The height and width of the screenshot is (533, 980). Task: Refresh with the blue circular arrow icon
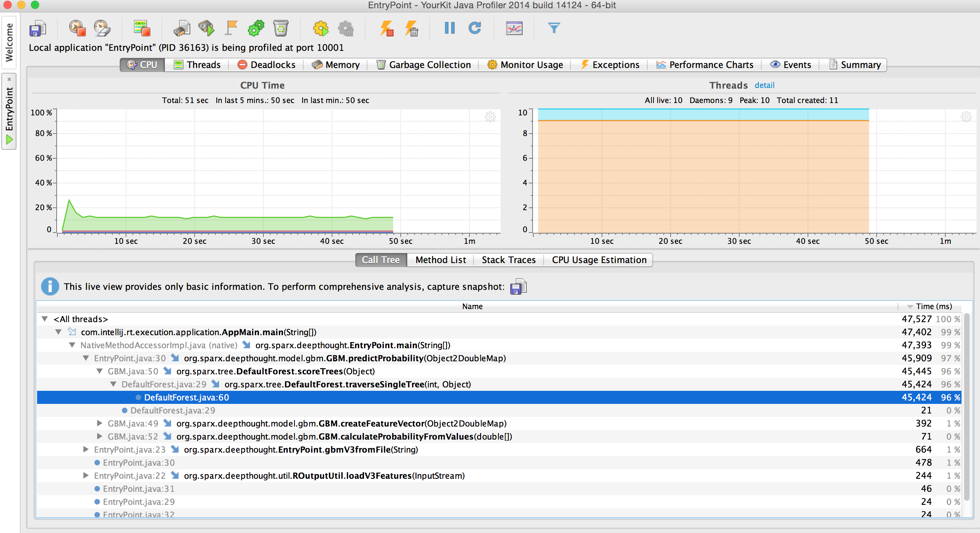tap(475, 28)
